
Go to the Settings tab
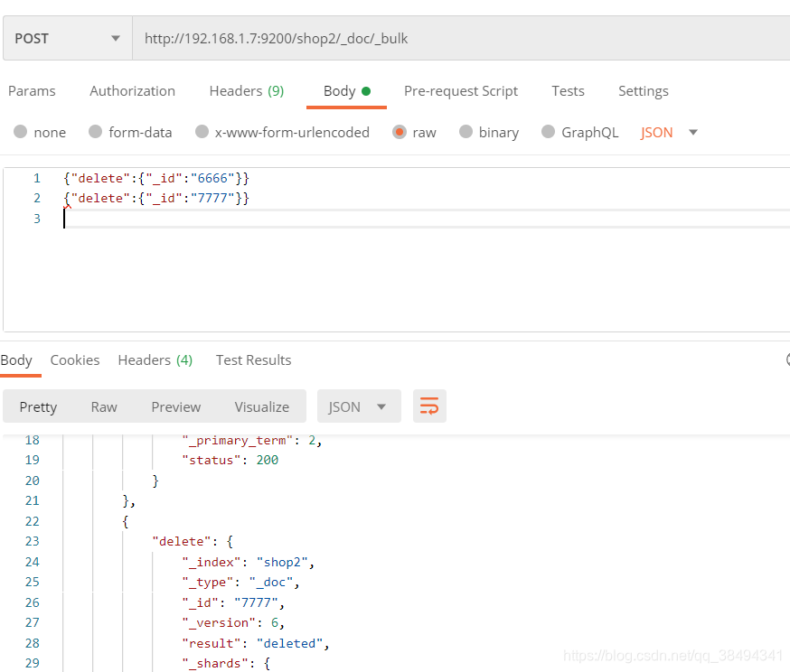[643, 91]
